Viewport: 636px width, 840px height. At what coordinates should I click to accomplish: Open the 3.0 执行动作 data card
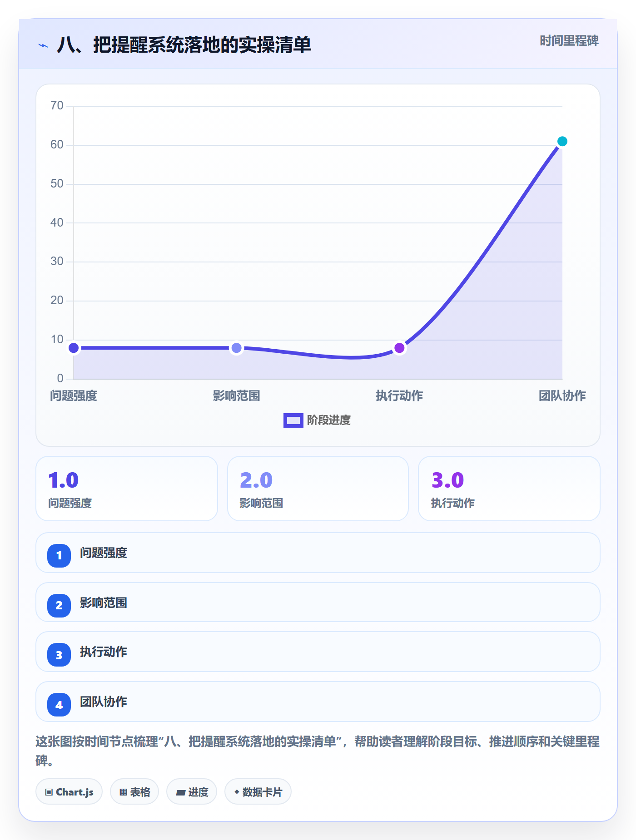509,489
